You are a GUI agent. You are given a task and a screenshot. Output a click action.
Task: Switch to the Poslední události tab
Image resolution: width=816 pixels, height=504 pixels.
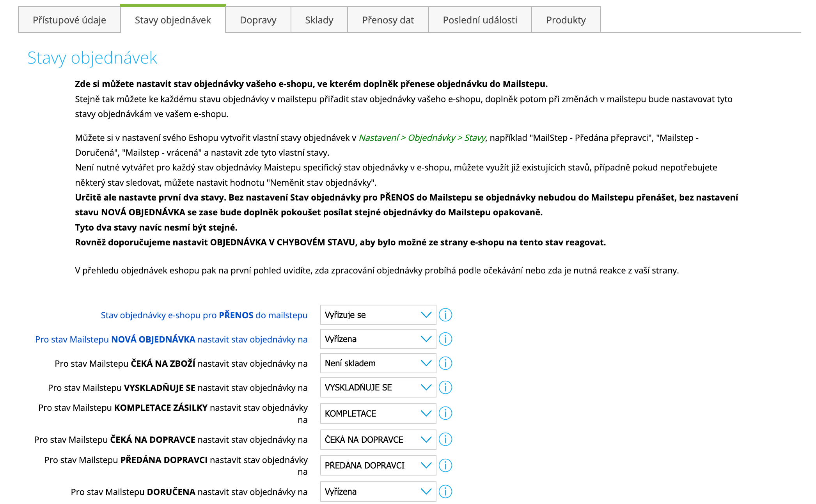pos(480,20)
